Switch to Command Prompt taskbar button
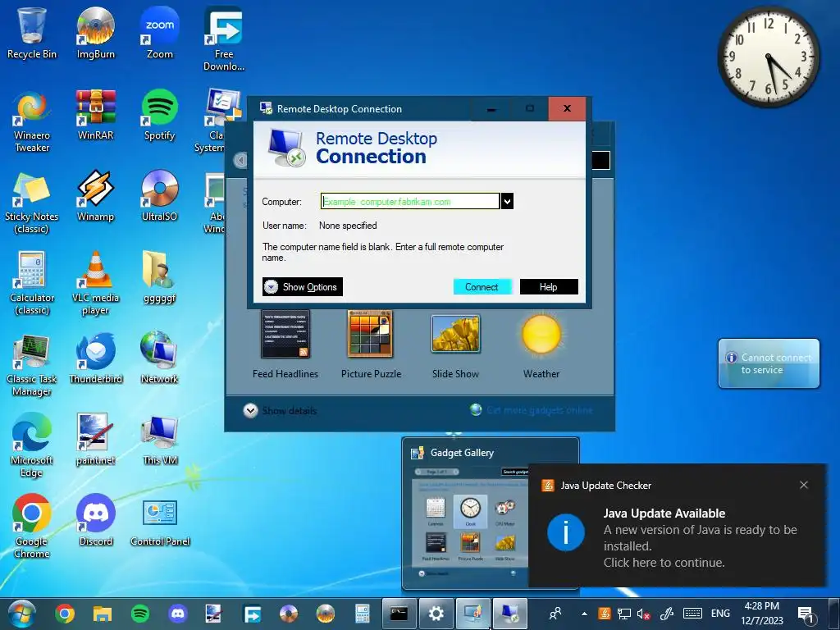840x630 pixels. (399, 614)
